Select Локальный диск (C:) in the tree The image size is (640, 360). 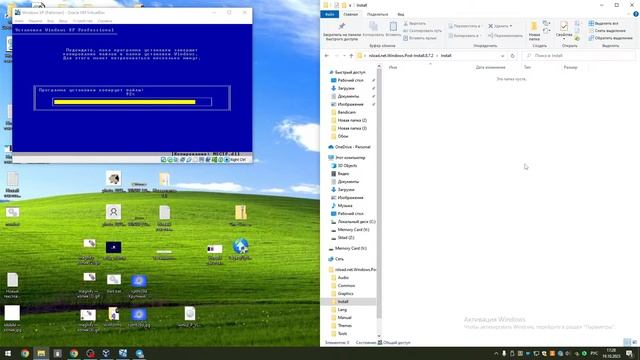click(x=356, y=222)
